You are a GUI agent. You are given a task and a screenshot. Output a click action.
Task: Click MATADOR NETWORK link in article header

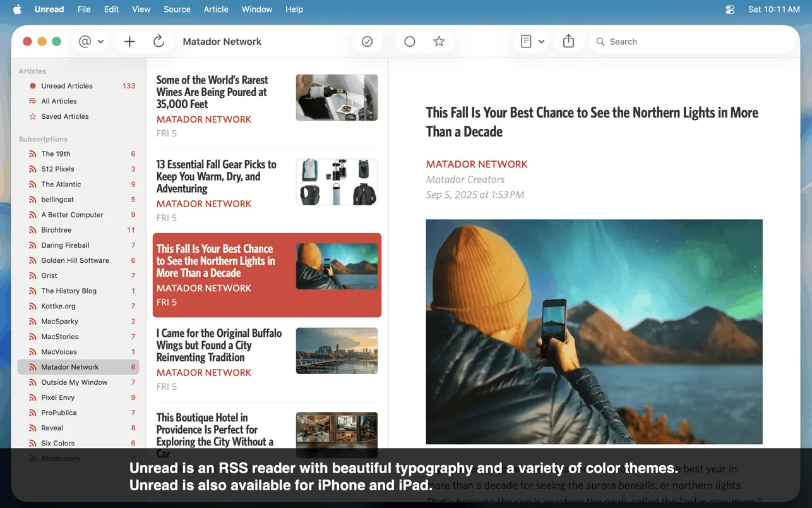(x=477, y=164)
